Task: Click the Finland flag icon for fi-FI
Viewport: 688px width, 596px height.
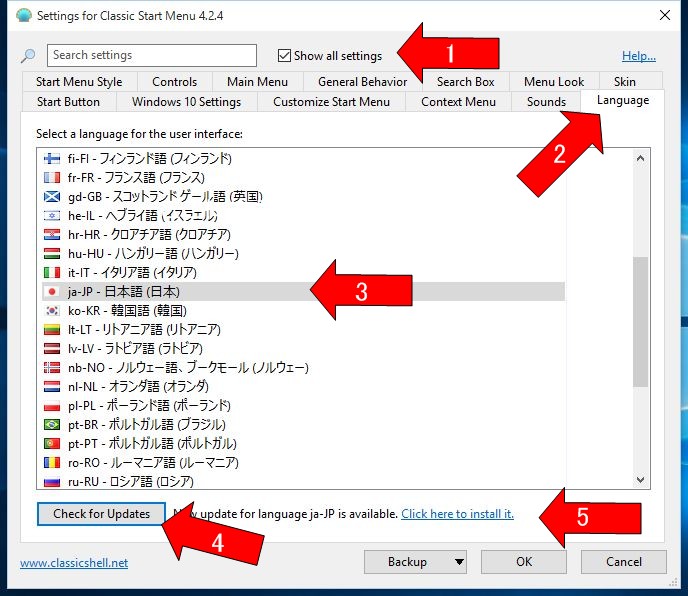Action: click(x=52, y=158)
